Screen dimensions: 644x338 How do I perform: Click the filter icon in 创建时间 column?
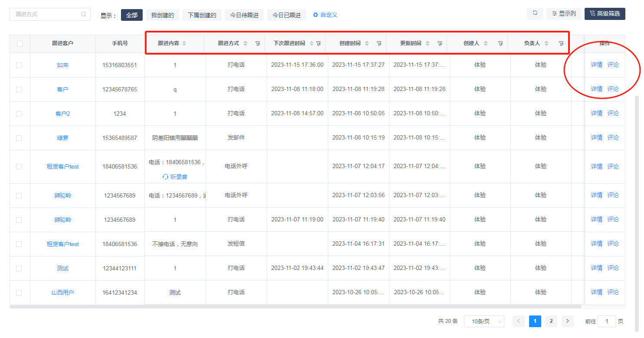click(379, 43)
